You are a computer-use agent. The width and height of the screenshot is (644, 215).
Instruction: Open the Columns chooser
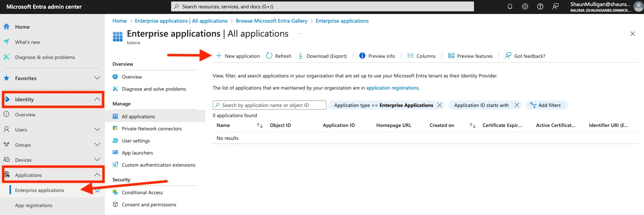tap(421, 56)
